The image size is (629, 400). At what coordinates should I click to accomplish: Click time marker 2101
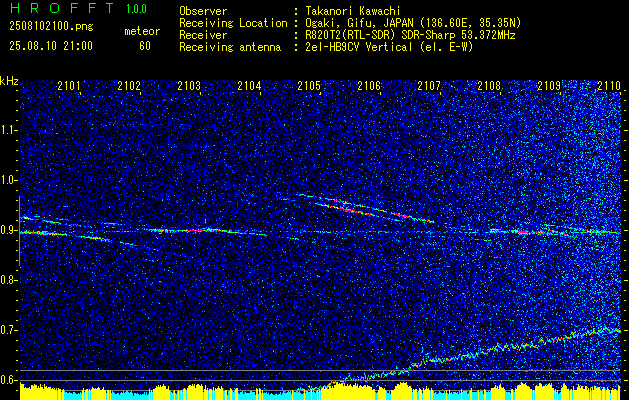click(69, 85)
